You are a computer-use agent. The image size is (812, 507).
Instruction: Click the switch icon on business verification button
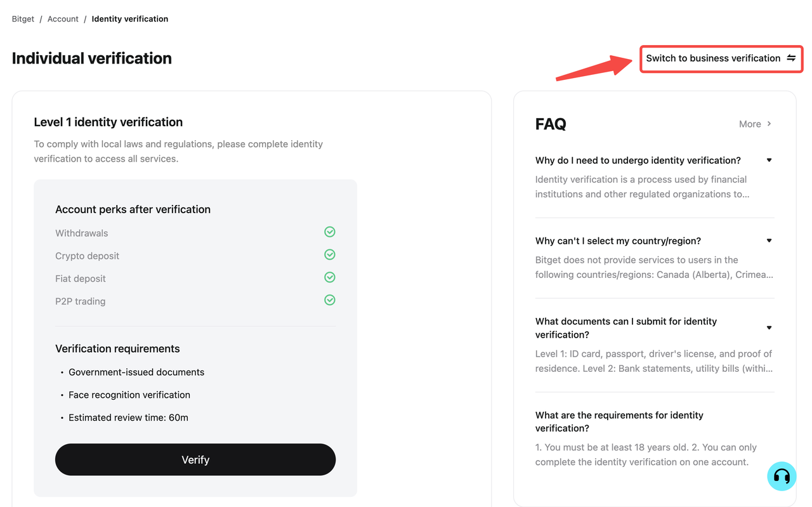pos(790,58)
